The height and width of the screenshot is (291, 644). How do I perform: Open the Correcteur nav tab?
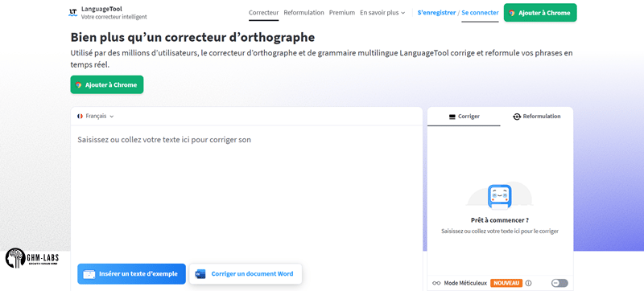tap(264, 13)
